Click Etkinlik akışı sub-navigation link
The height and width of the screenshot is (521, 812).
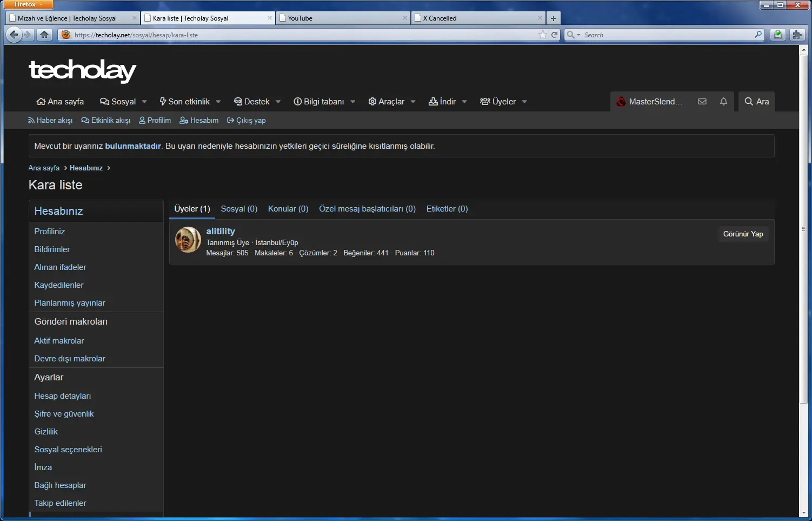(x=106, y=120)
